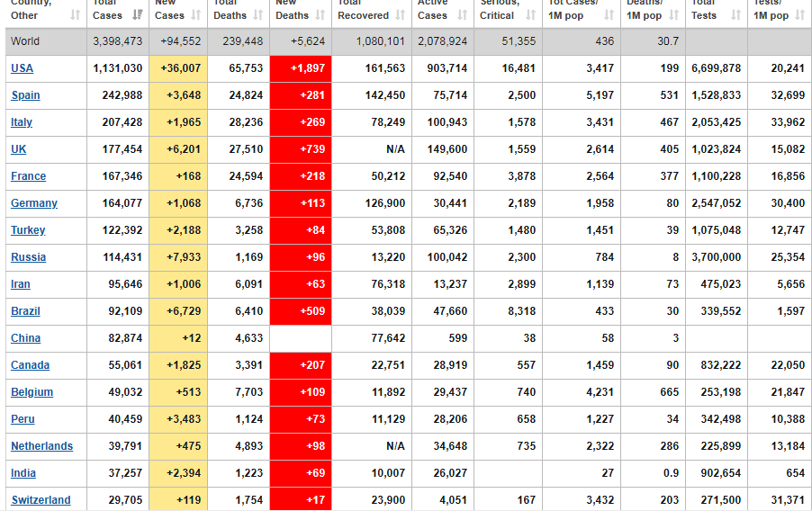The image size is (812, 511).
Task: Open the China country link
Action: coord(26,338)
